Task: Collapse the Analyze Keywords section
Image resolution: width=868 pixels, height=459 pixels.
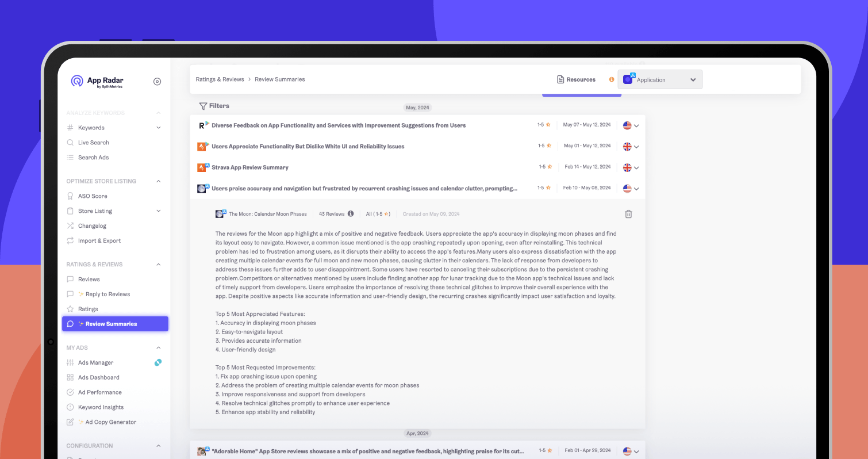Action: tap(159, 113)
